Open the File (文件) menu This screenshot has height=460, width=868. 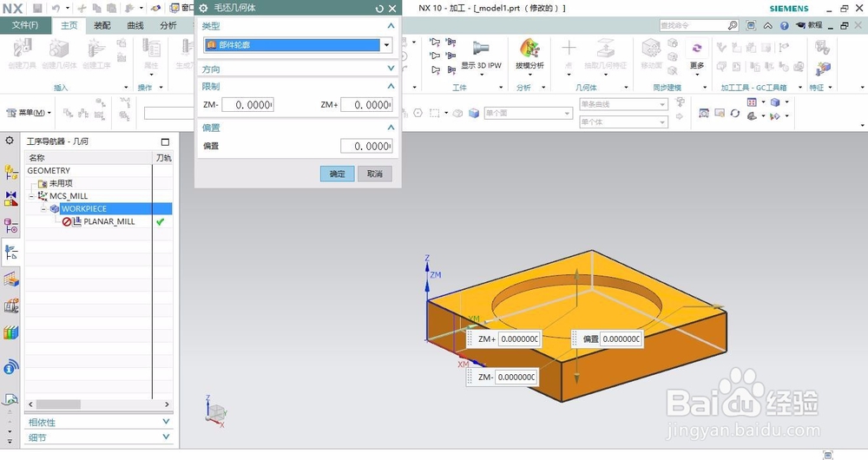click(25, 25)
